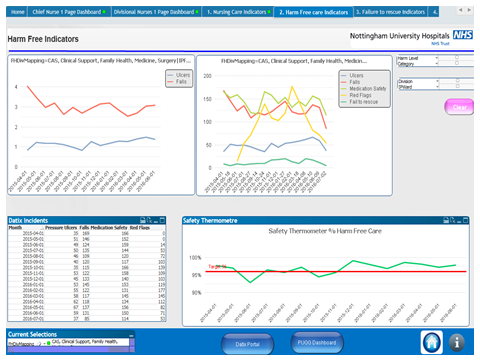The height and width of the screenshot is (360, 480).
Task: Click the pink Clear button
Action: click(x=459, y=107)
